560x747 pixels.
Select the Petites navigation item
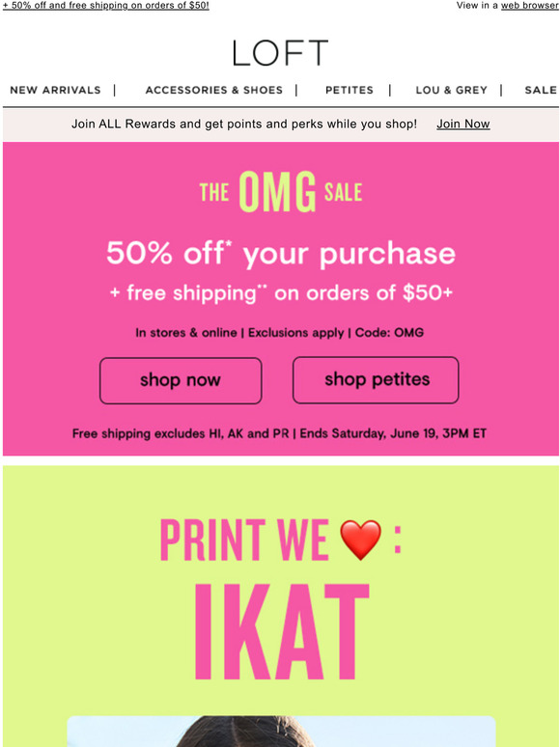click(350, 90)
